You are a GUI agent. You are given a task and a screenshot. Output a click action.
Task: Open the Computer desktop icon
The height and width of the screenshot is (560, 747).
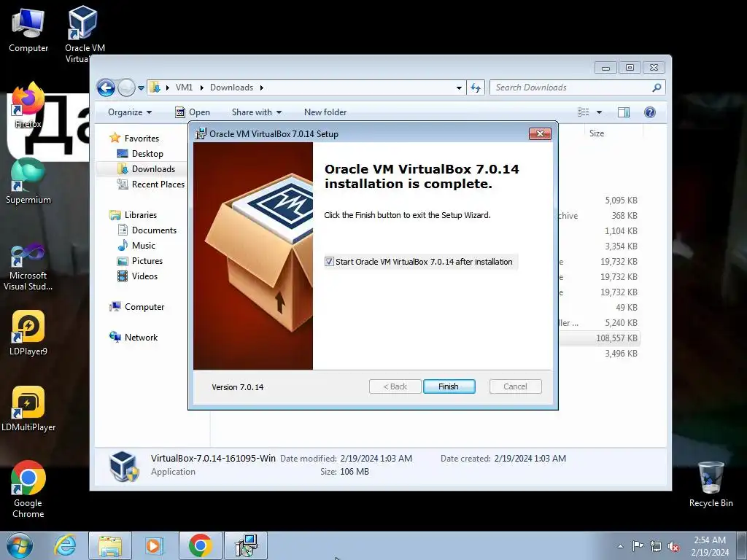28,31
